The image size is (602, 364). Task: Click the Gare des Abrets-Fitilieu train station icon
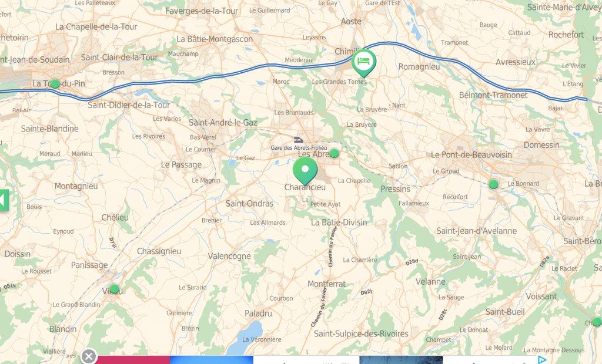click(x=298, y=140)
